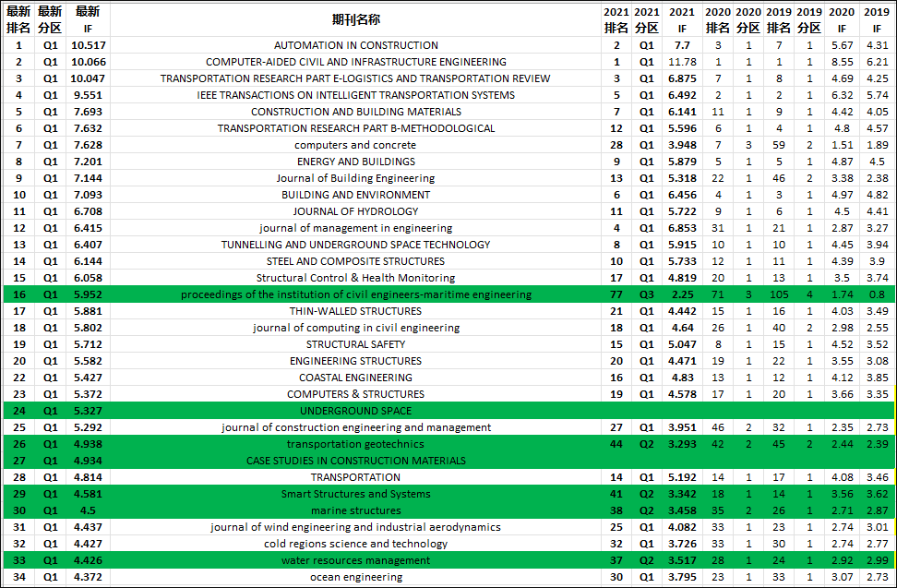This screenshot has height=588, width=897.
Task: Click the 期刊名称 column header
Action: click(x=356, y=19)
